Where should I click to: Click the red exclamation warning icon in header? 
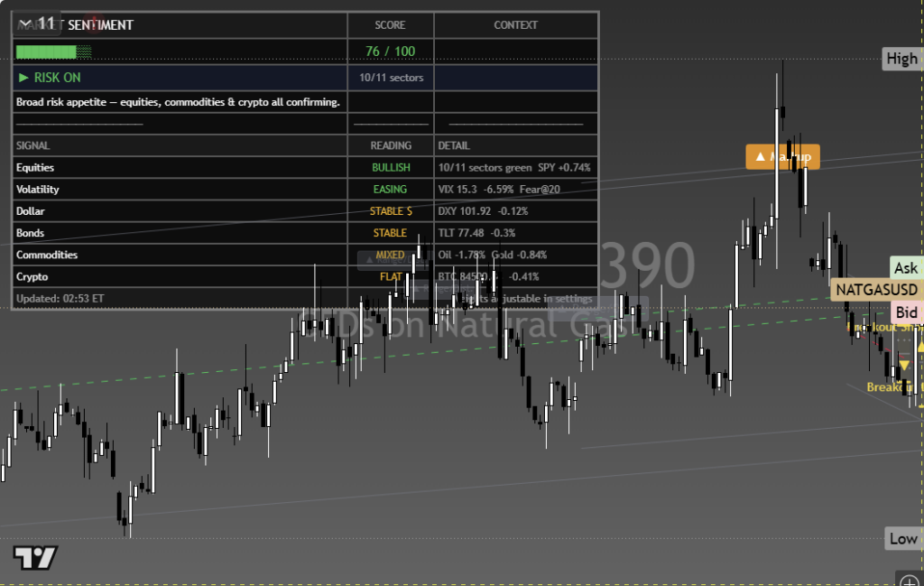(x=93, y=23)
